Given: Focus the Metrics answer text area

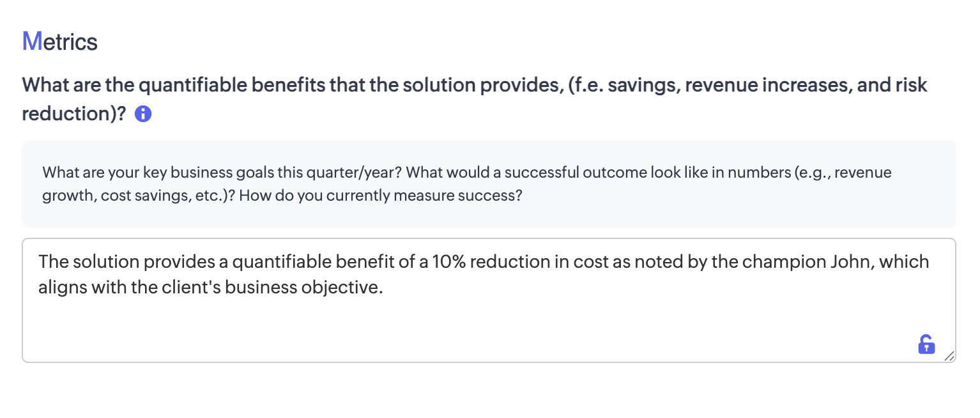Looking at the screenshot, I should [489, 320].
